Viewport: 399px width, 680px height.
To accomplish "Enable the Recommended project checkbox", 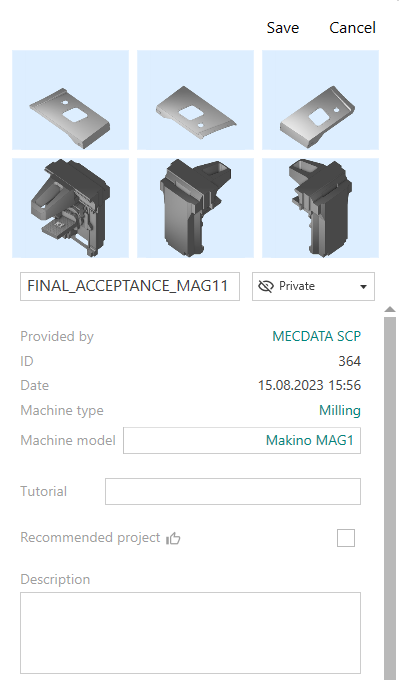I will (x=346, y=538).
